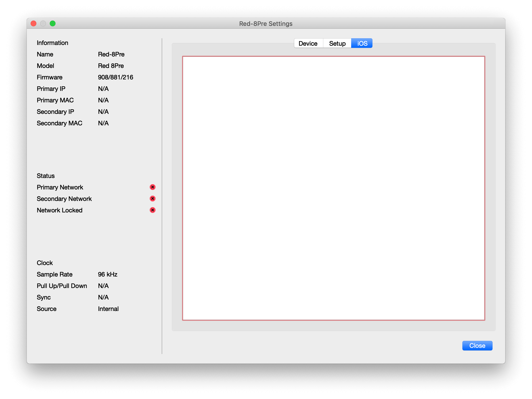Click the Network Locked status label
The height and width of the screenshot is (399, 532).
coord(60,211)
